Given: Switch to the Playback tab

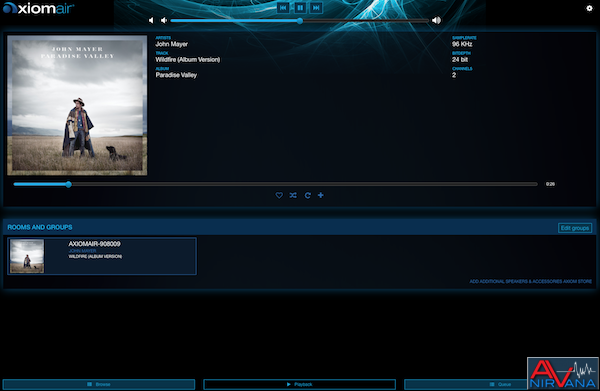Looking at the screenshot, I should tap(300, 384).
